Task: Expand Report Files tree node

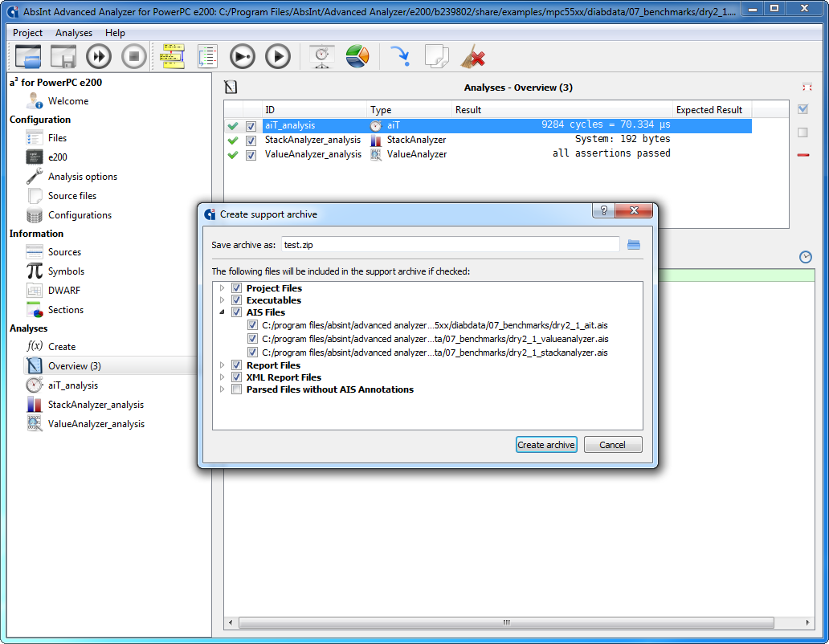Action: pos(222,365)
